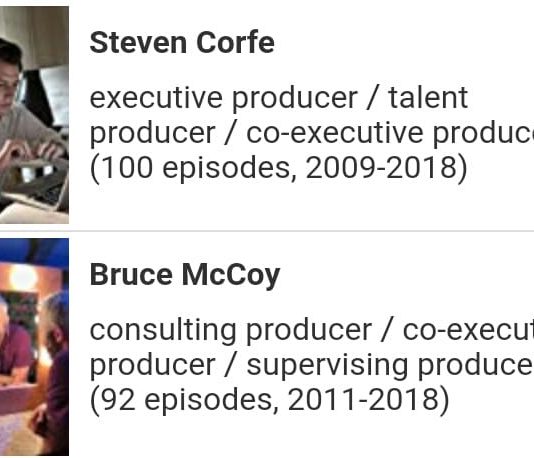Open Bruce McCoy's profile photo
The width and height of the screenshot is (534, 458).
point(34,347)
